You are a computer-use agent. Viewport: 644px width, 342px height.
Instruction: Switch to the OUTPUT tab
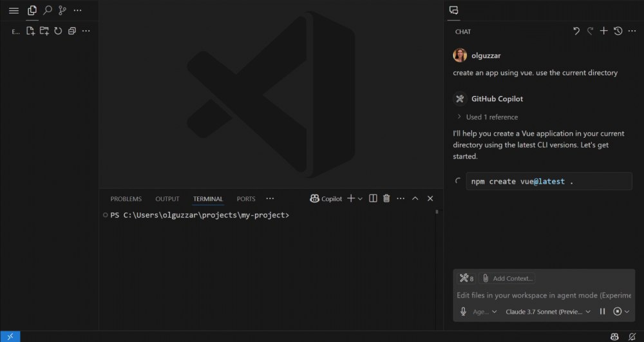pos(167,199)
